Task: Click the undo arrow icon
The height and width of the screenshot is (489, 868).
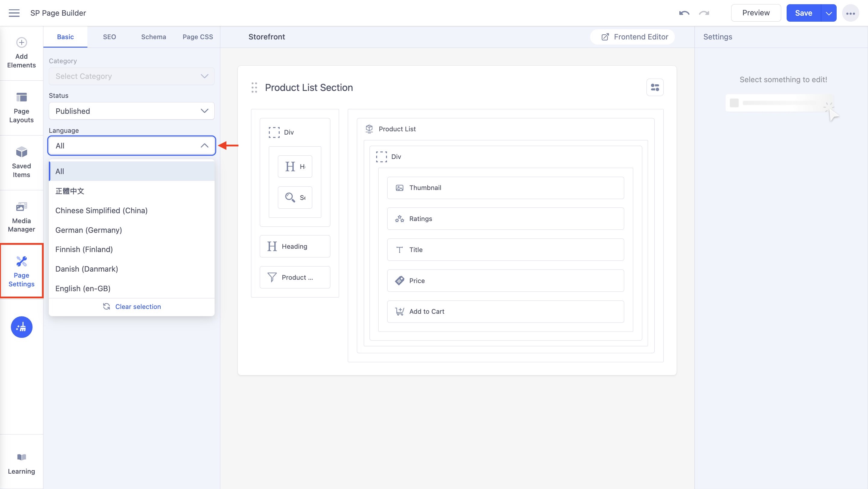Action: point(684,13)
